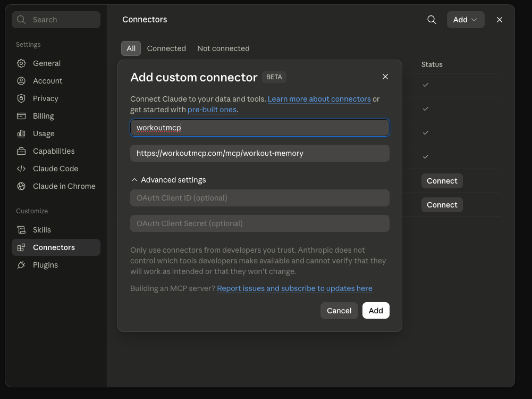Click the Status column header
The image size is (532, 399).
[x=432, y=64]
